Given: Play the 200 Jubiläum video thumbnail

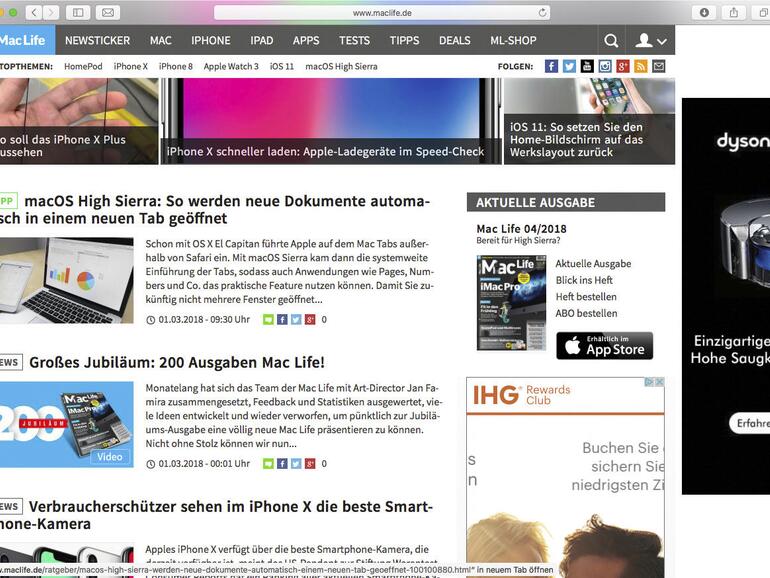Looking at the screenshot, I should [x=66, y=424].
